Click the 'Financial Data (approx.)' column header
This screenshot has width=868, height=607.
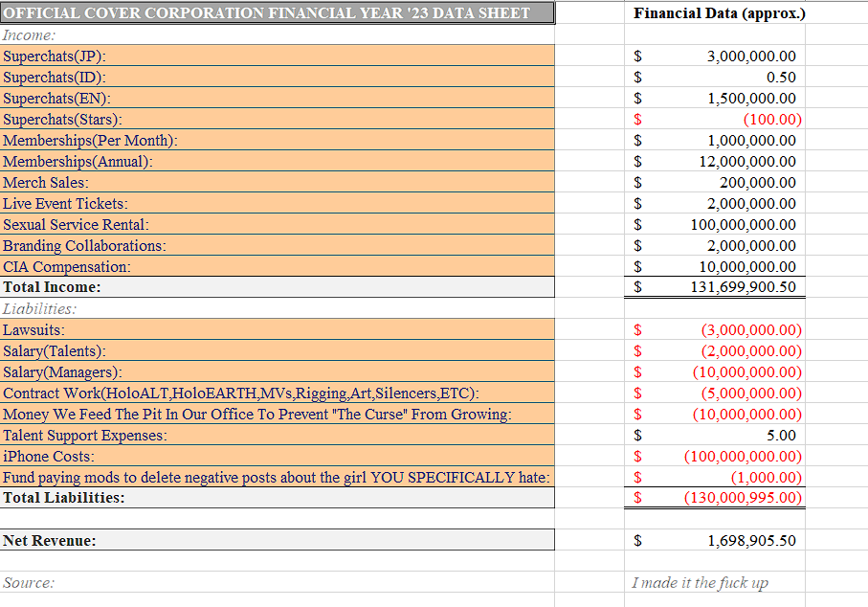719,13
